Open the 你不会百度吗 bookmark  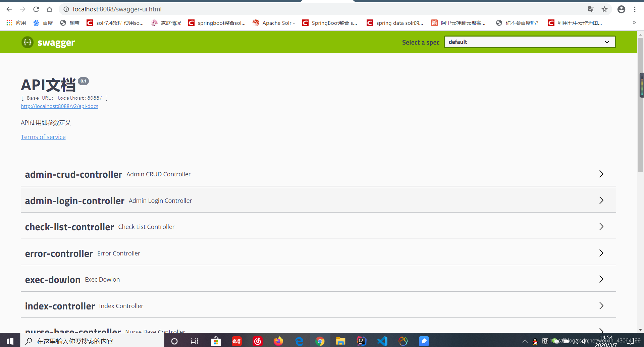click(x=517, y=23)
